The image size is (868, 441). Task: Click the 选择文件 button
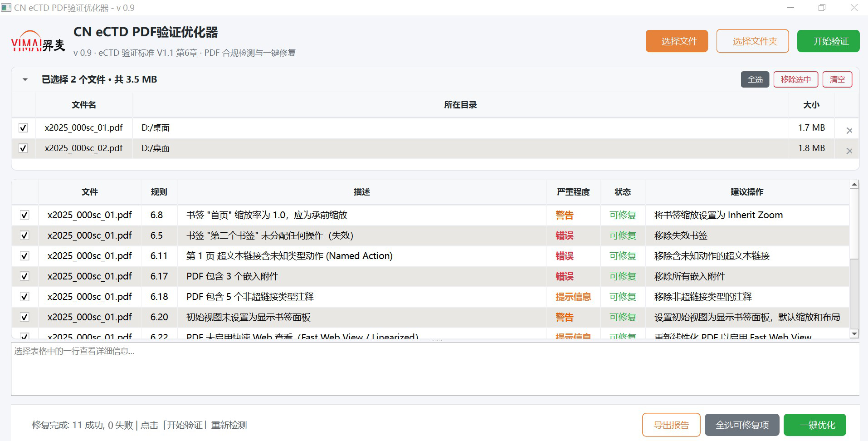click(x=677, y=41)
